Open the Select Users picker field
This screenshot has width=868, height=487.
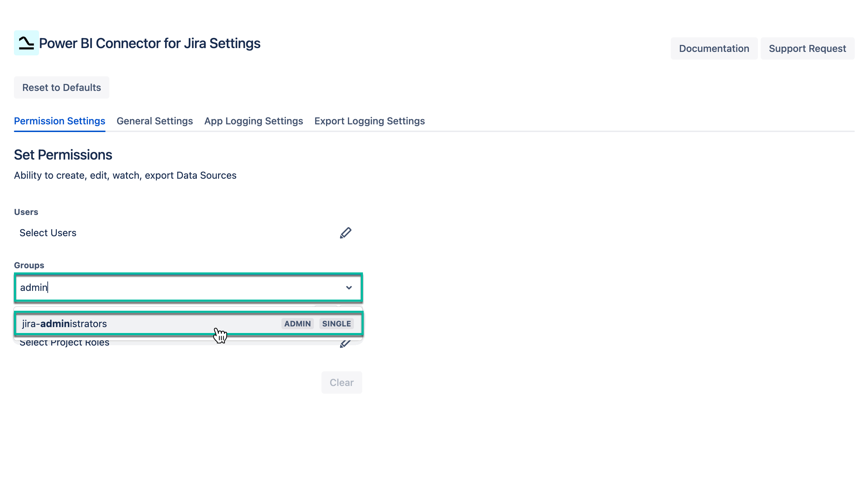[x=174, y=233]
